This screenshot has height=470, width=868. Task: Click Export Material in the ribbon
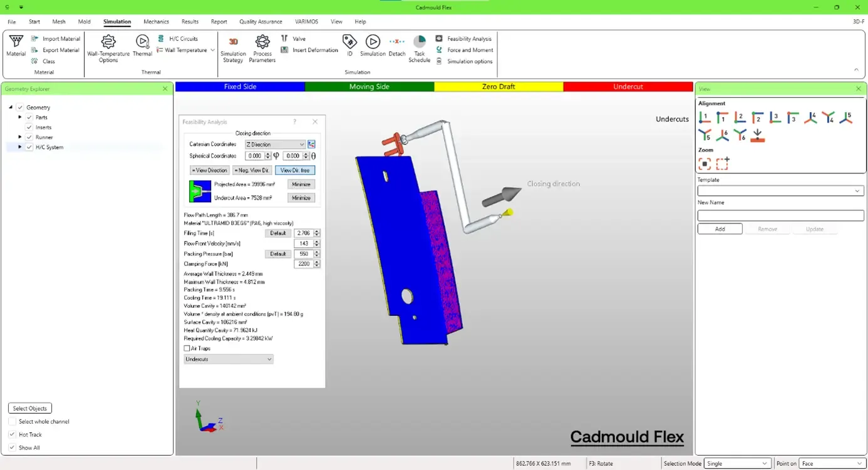(55, 50)
